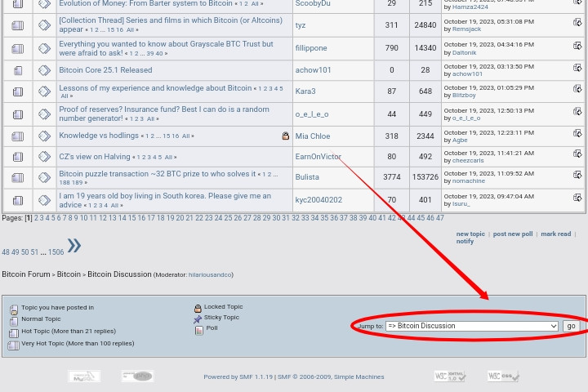Click the large next-pages double arrow
588x392 pixels.
73,246
